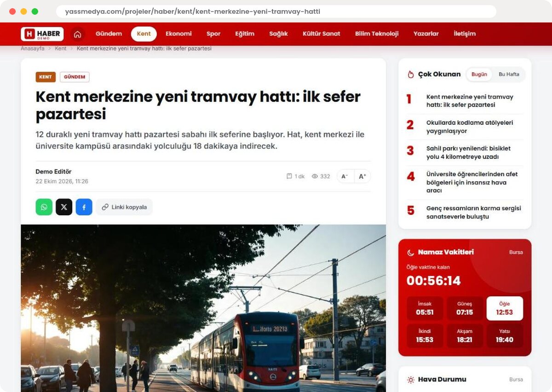
Task: Click the moon icon in Namaz Vakitleri
Action: tap(411, 252)
